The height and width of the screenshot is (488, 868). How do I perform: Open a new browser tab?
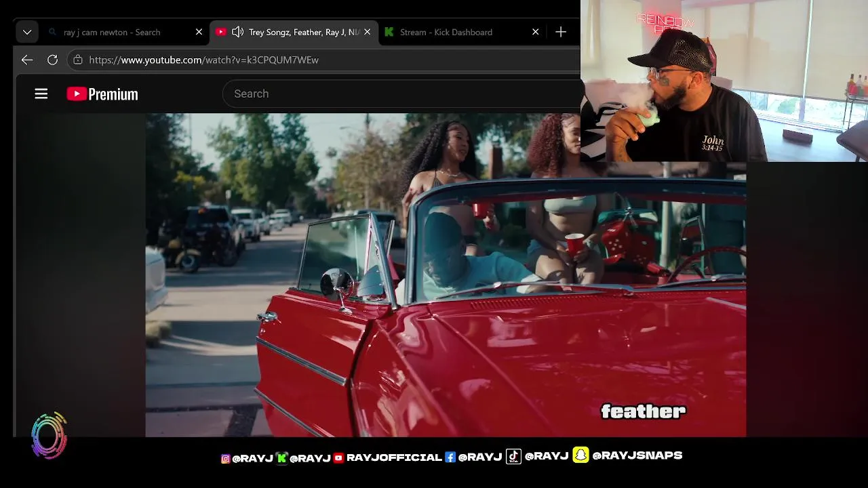click(x=561, y=32)
